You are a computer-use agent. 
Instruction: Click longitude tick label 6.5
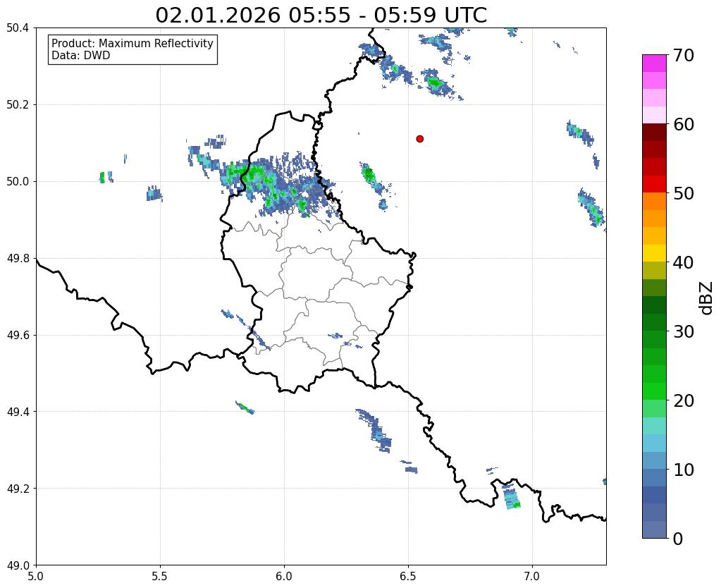point(408,576)
